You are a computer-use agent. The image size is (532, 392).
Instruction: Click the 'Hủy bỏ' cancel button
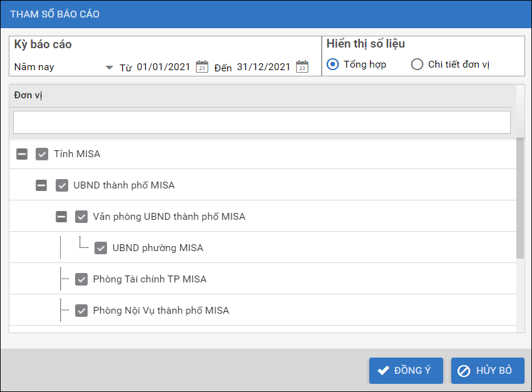tap(487, 371)
